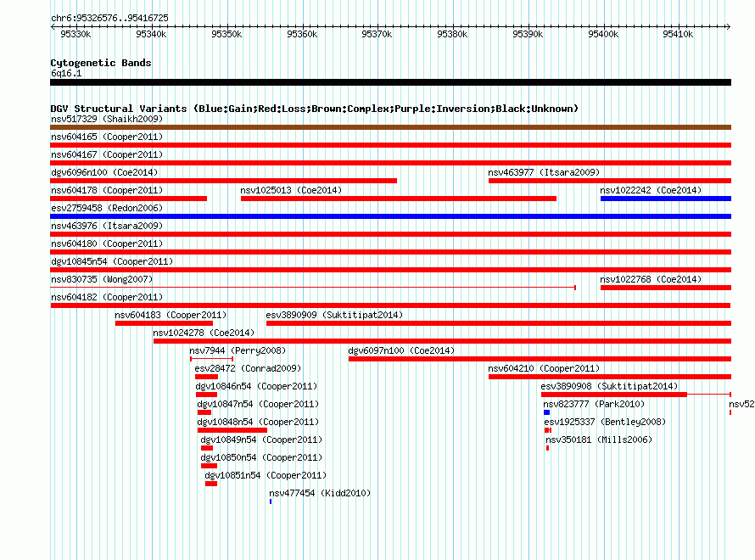Select nsv604178 (Cooper2011) label
The image size is (755, 560).
[107, 190]
